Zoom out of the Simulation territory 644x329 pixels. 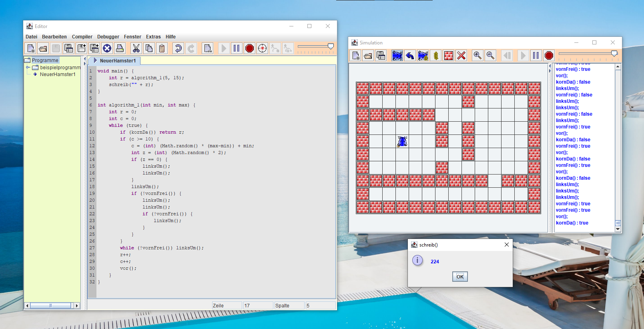pos(490,56)
